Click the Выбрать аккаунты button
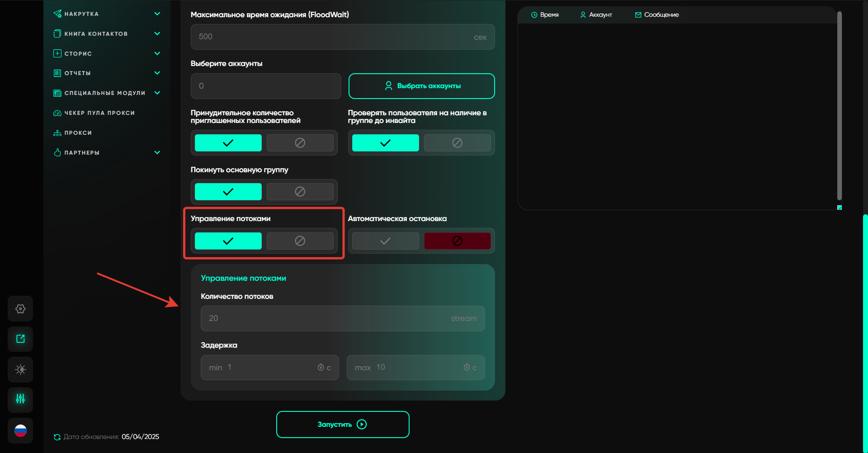 421,86
